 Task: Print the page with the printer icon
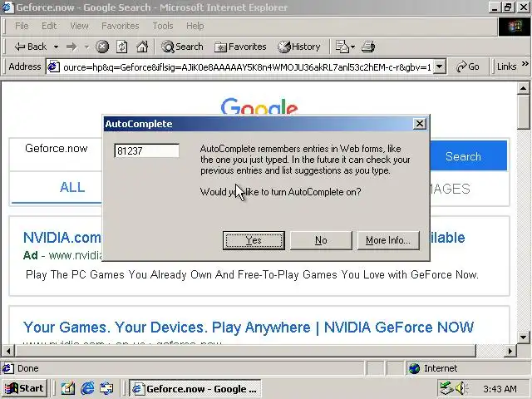[x=368, y=47]
